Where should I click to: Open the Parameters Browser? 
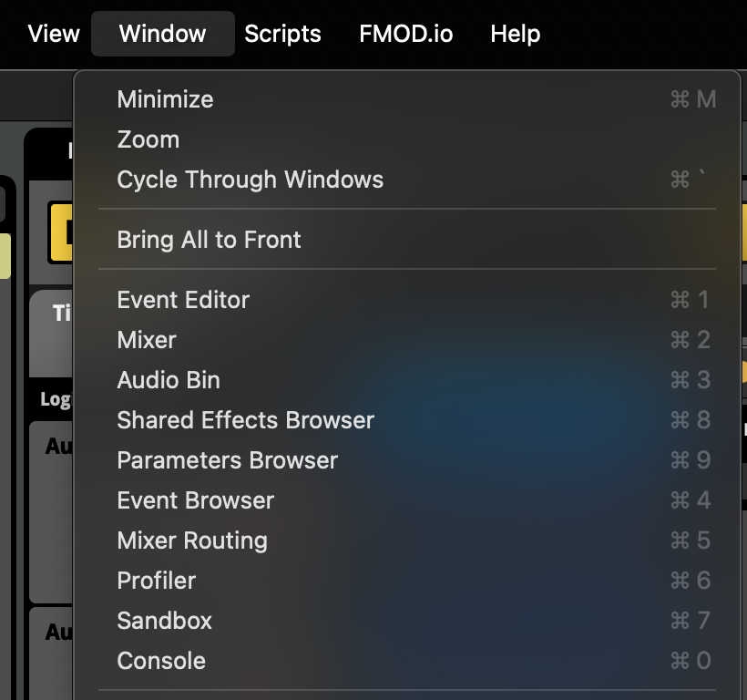(228, 460)
